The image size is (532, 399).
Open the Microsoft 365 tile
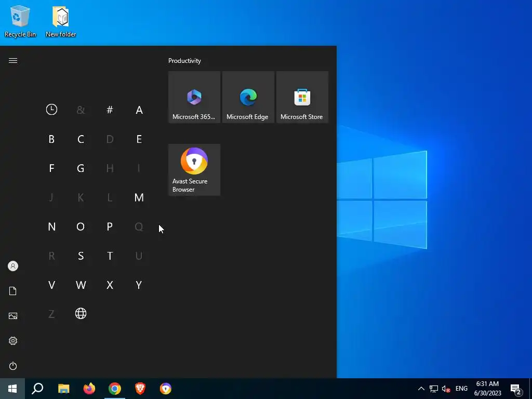pos(194,97)
